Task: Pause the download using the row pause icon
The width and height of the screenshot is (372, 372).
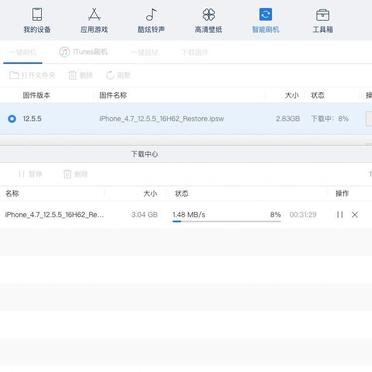Action: [340, 215]
